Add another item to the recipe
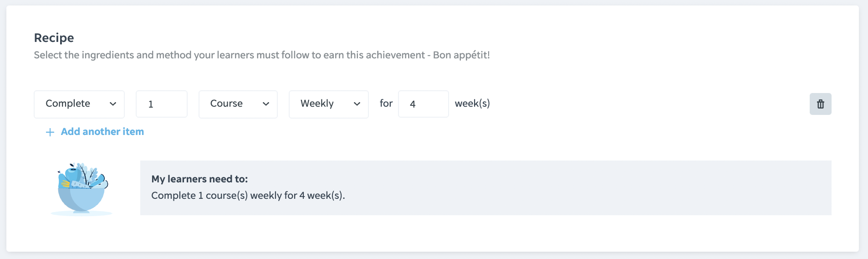This screenshot has height=259, width=868. point(95,132)
